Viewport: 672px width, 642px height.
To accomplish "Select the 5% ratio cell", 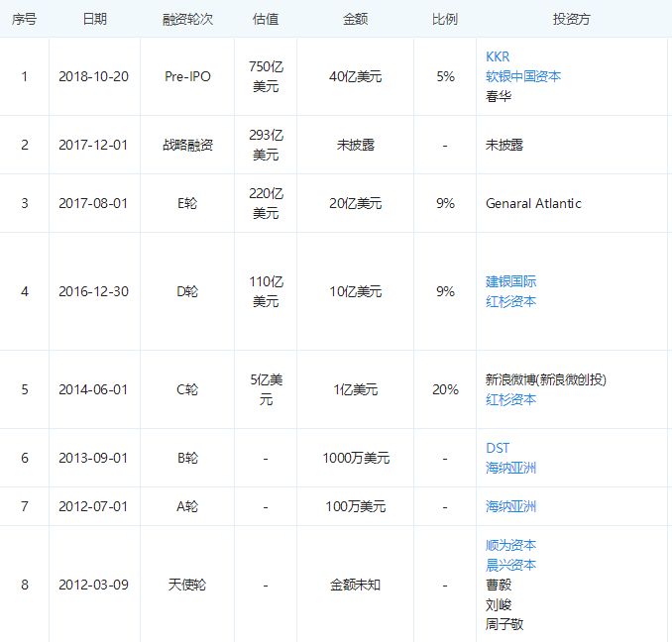I will pyautogui.click(x=445, y=76).
